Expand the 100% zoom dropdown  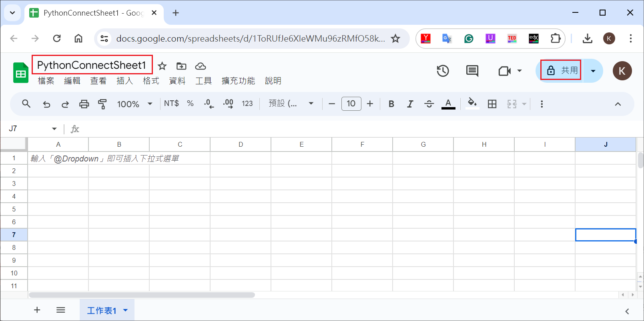[x=134, y=104]
